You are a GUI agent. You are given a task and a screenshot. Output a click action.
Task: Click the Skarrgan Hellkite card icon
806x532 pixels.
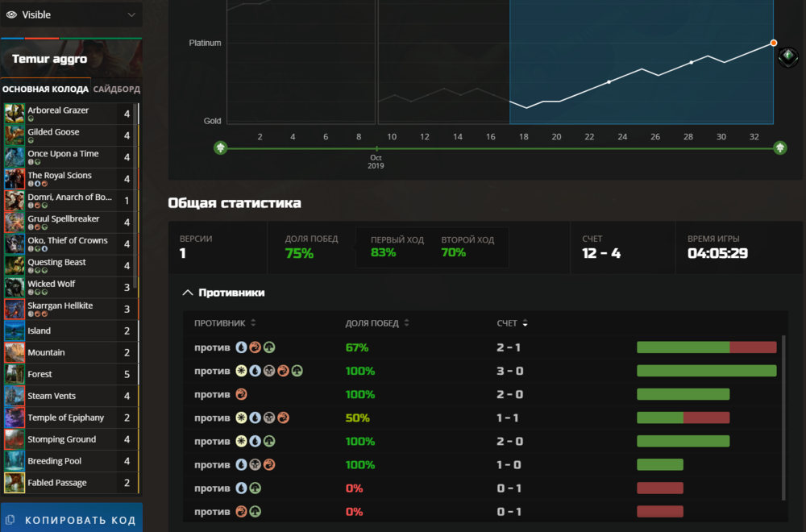click(15, 310)
